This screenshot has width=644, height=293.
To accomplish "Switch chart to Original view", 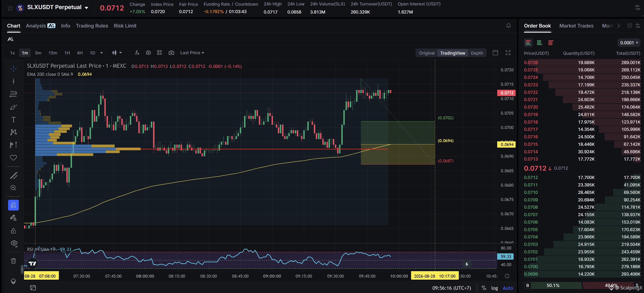I will pyautogui.click(x=427, y=53).
